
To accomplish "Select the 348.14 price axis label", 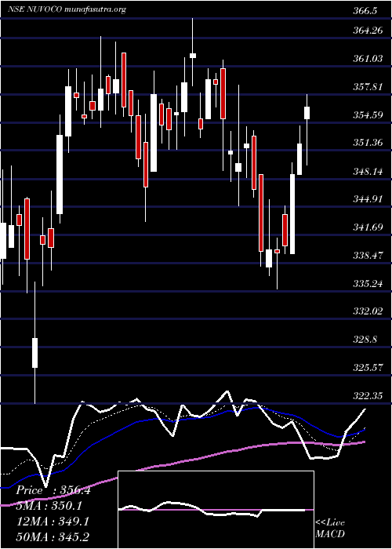I will (368, 172).
